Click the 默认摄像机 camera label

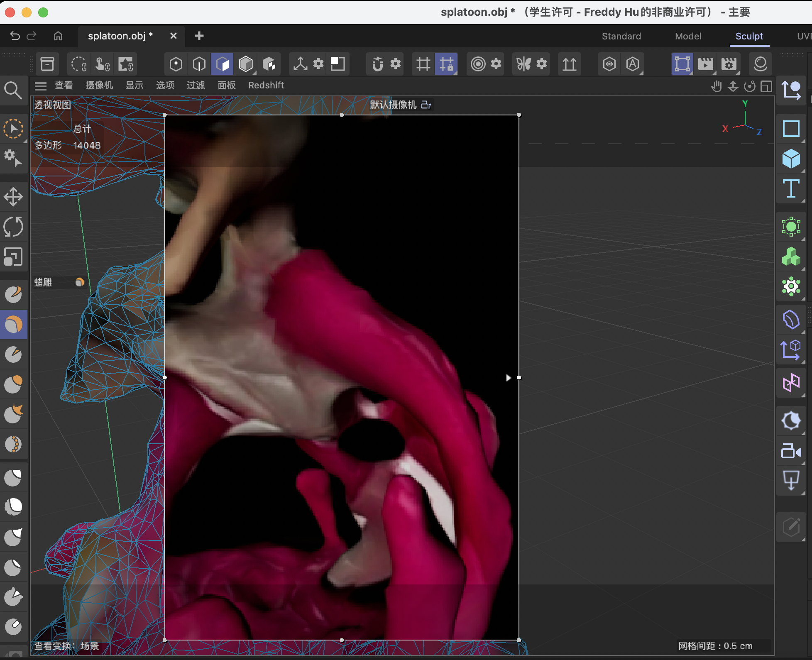(x=393, y=105)
